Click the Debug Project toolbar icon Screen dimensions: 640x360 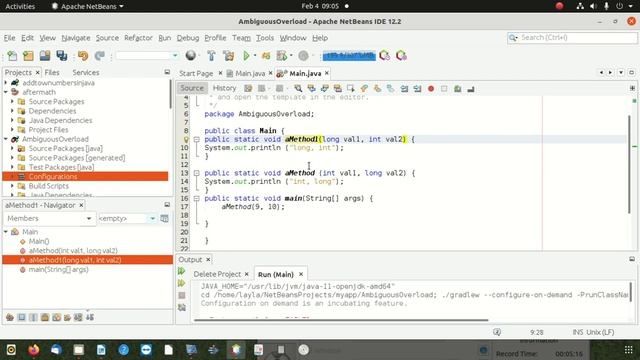[266, 56]
